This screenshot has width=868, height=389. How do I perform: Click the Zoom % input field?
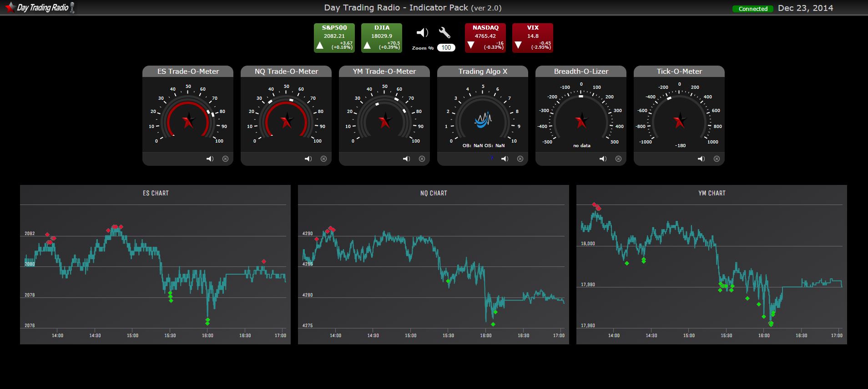tap(446, 48)
